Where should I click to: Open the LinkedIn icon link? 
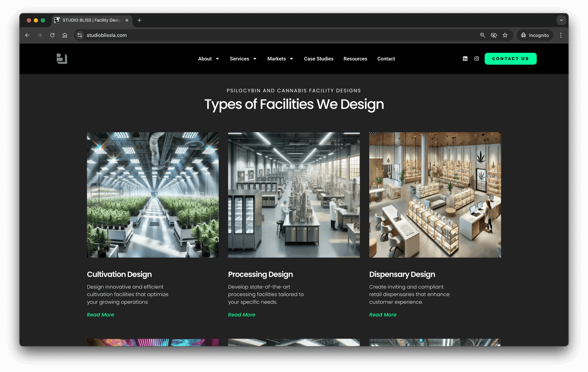pyautogui.click(x=465, y=59)
